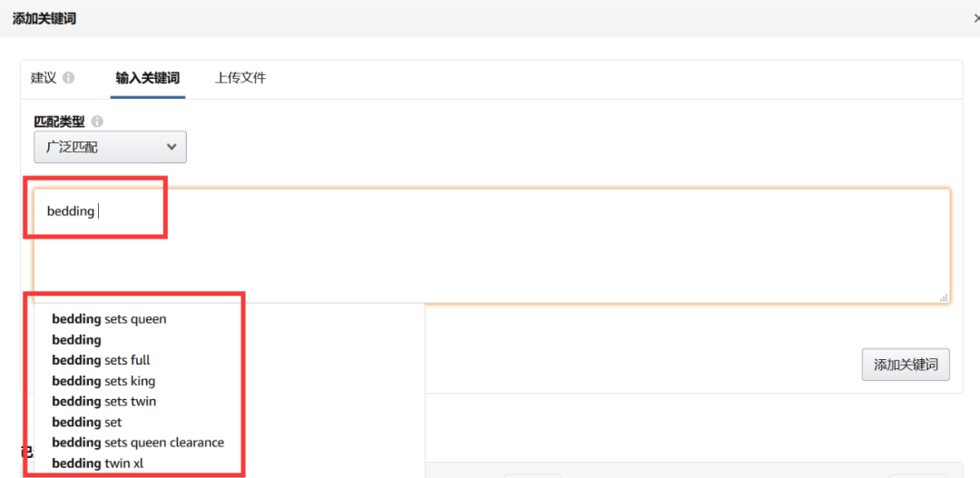Click the info icon beside 建议
This screenshot has height=478, width=980.
point(69,78)
